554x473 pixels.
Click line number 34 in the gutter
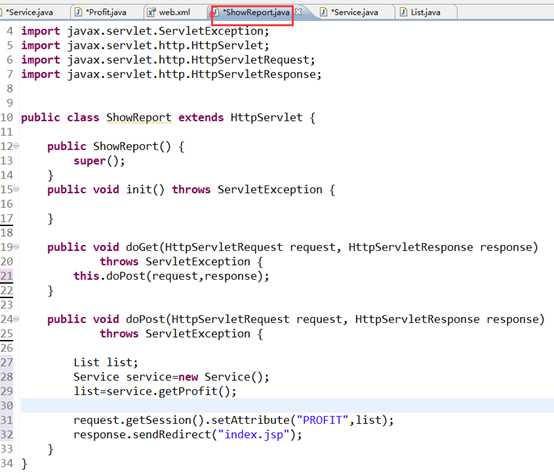pyautogui.click(x=7, y=463)
